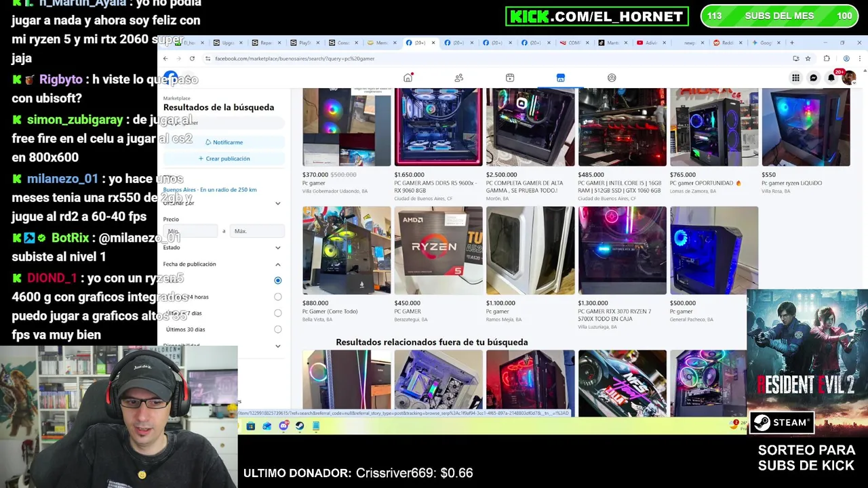The height and width of the screenshot is (488, 868).
Task: Click the site info icon in address bar
Action: coord(208,58)
